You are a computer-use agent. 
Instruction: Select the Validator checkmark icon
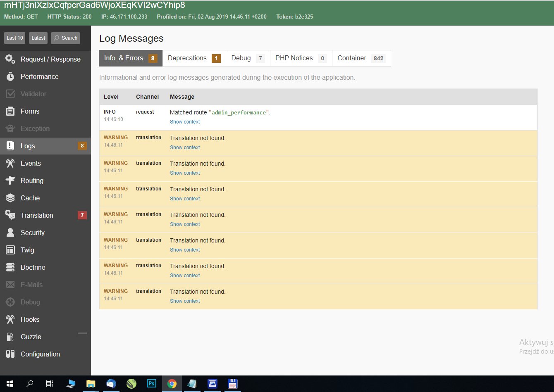pos(10,94)
